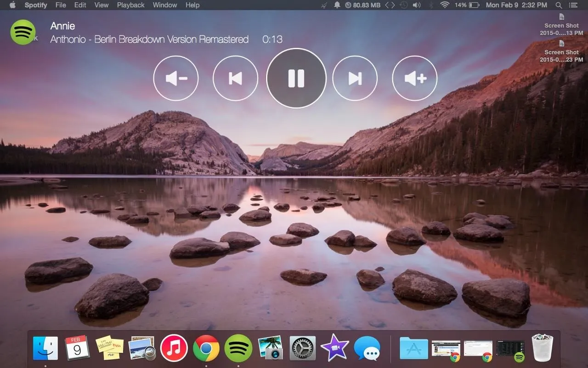Viewport: 588px width, 368px height.
Task: Open iMovie from the Dock
Action: pos(334,348)
